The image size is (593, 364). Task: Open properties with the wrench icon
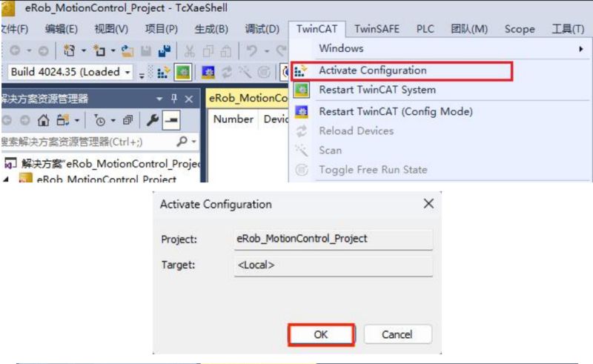pyautogui.click(x=153, y=120)
